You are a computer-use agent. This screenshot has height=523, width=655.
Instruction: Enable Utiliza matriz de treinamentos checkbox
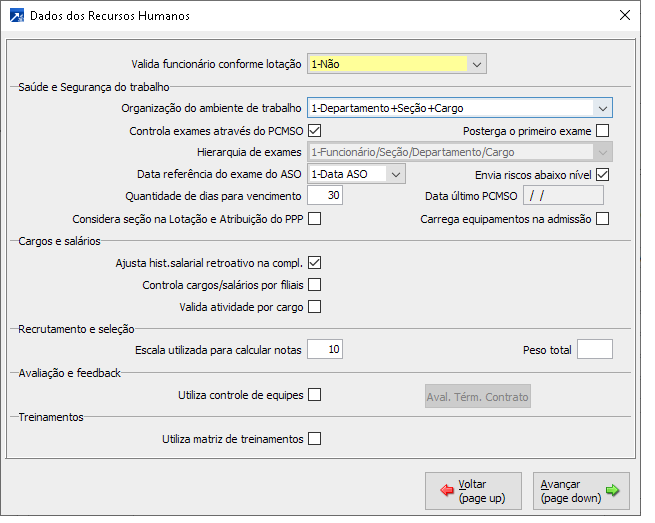coord(315,438)
